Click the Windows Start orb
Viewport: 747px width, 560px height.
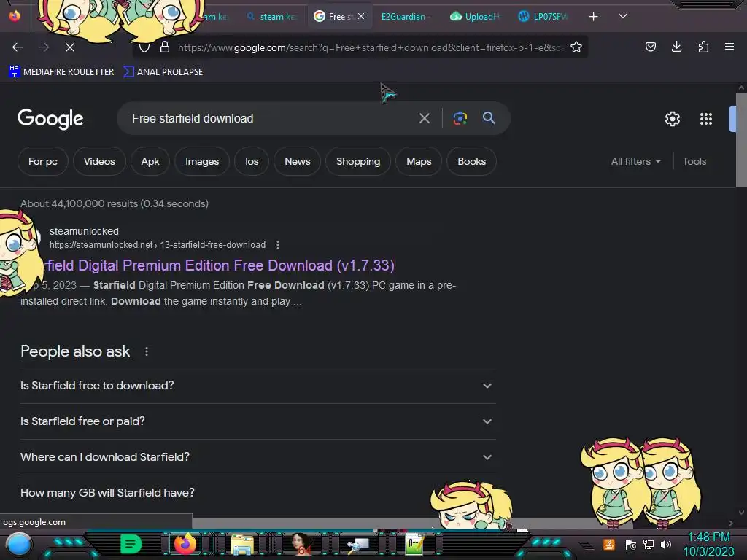(19, 545)
